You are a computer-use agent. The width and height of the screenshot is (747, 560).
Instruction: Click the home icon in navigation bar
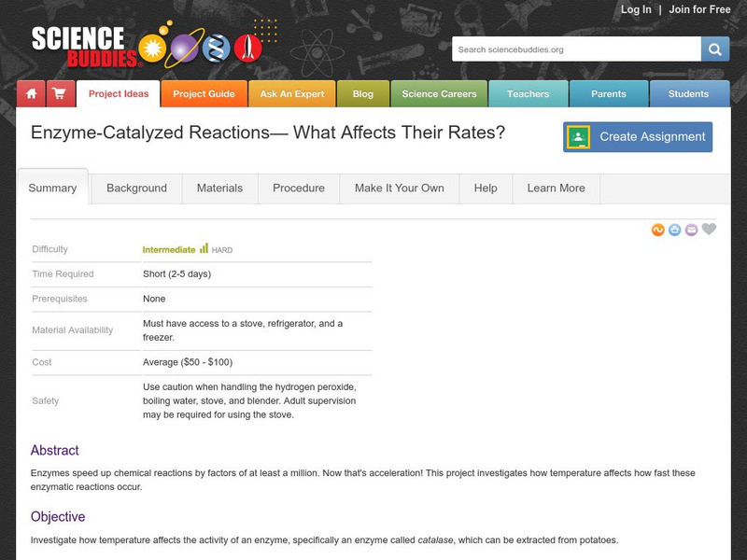click(31, 94)
